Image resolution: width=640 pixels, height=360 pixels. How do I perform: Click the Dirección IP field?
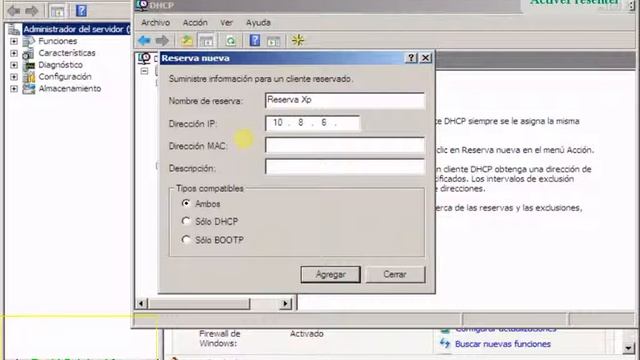[313, 123]
